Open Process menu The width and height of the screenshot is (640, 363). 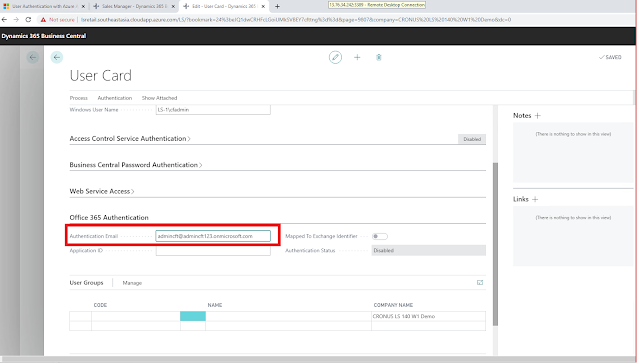(x=78, y=98)
